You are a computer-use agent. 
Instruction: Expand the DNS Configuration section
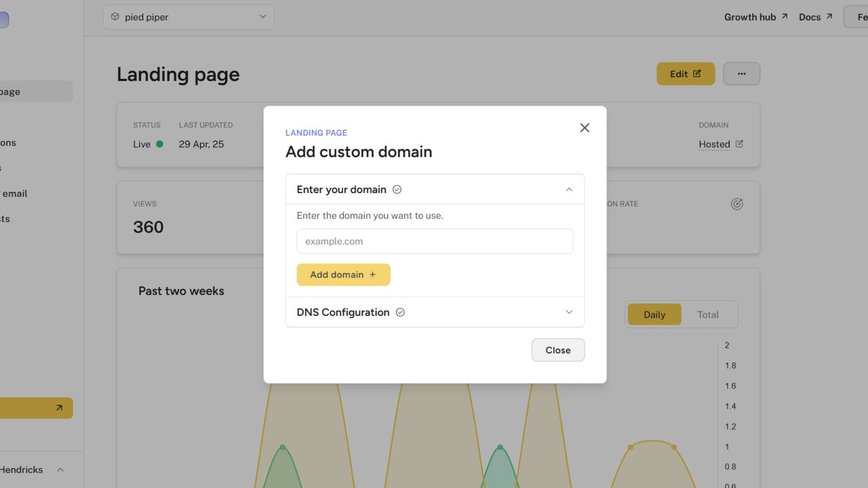click(x=569, y=312)
